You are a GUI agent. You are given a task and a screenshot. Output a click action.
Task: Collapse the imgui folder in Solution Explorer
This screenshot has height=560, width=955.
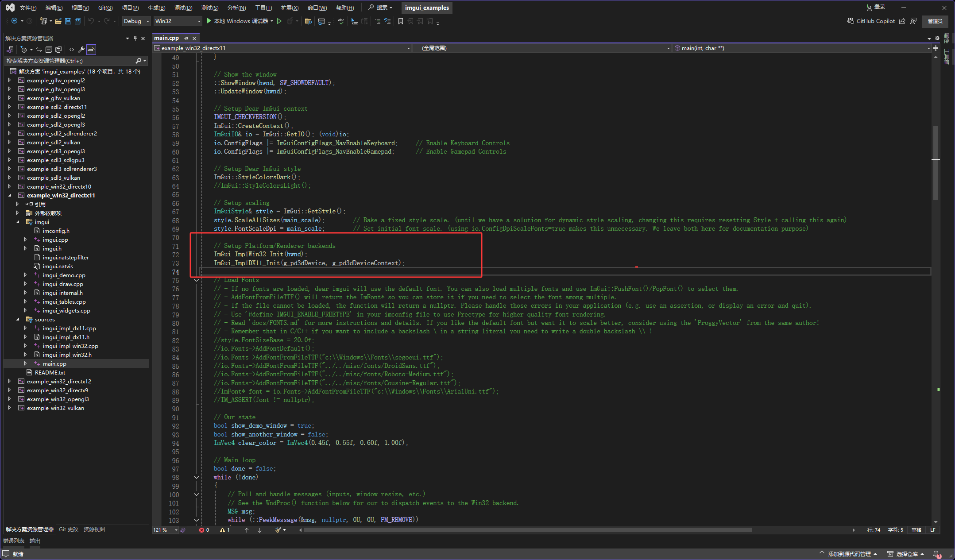coord(17,222)
